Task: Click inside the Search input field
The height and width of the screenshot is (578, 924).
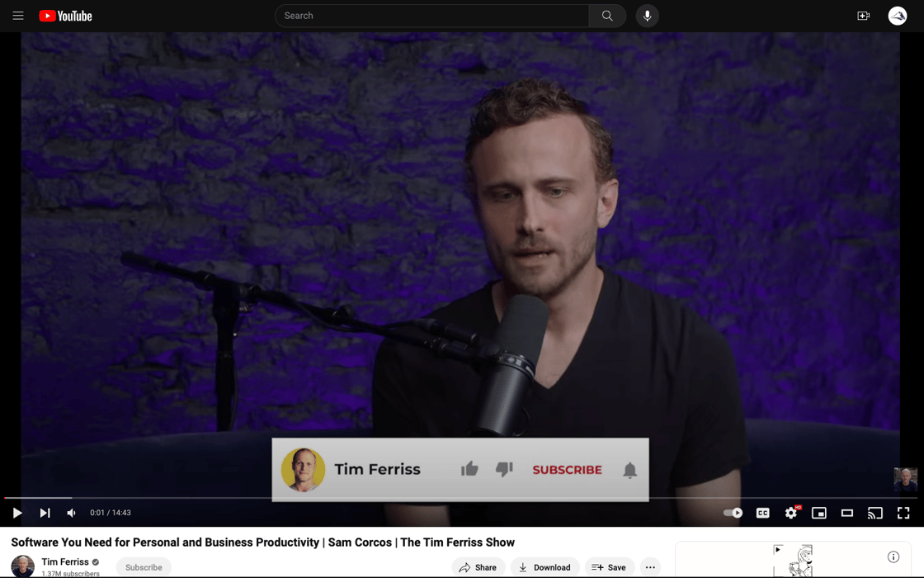Action: [431, 16]
